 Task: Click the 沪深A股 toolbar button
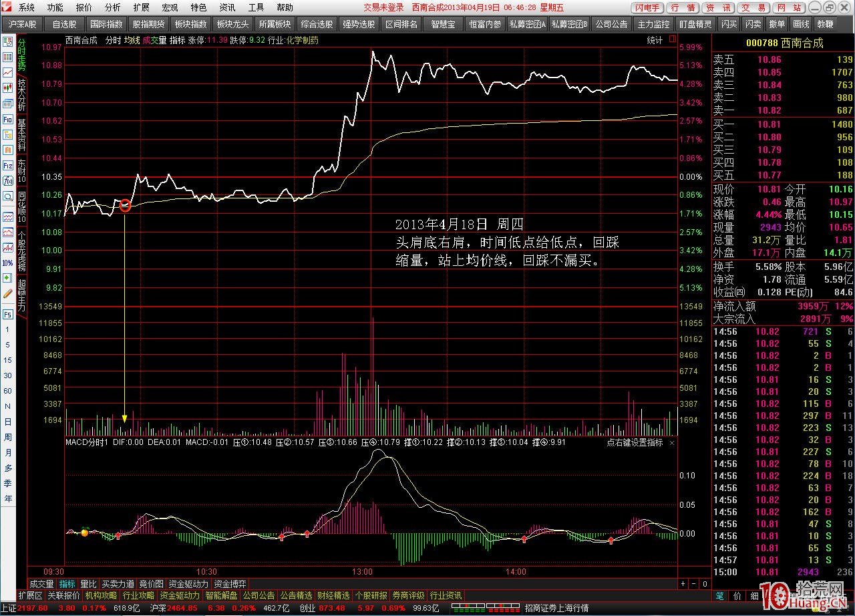tap(23, 24)
